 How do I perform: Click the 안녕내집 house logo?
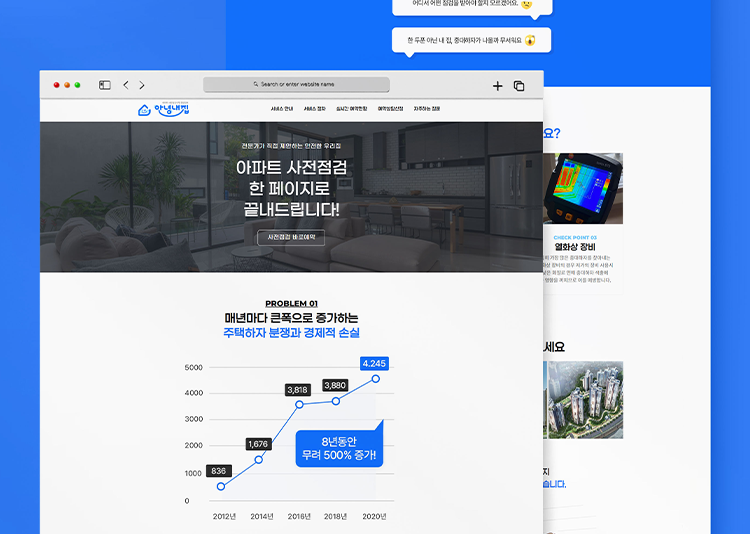pos(164,110)
